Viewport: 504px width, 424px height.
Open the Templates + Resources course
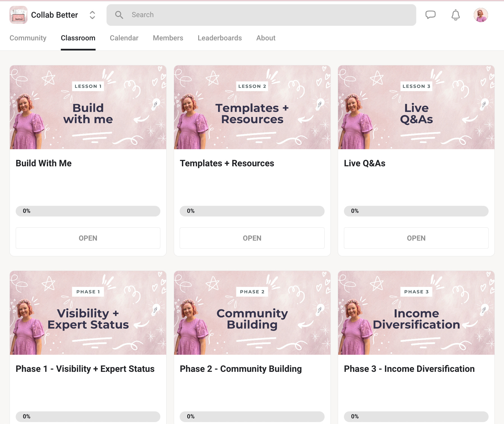(252, 238)
